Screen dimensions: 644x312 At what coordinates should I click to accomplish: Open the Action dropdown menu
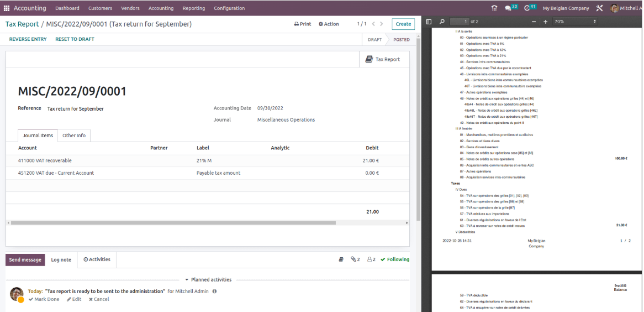329,24
